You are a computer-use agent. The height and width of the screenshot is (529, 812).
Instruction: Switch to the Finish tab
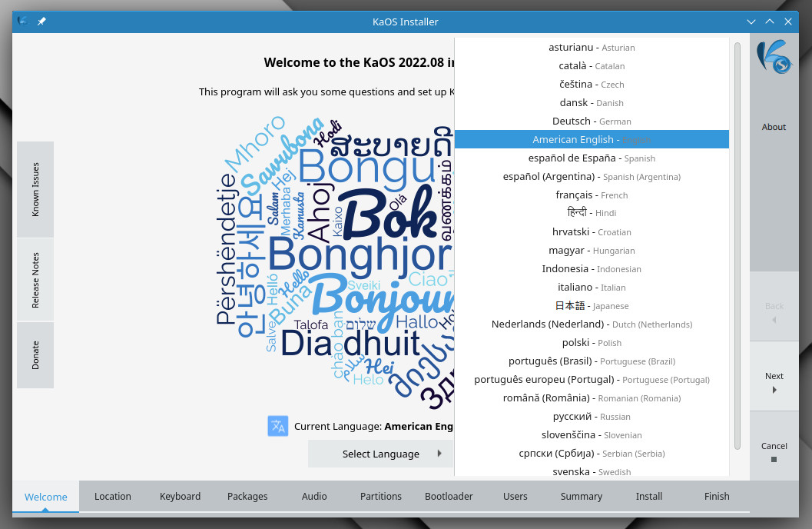point(716,497)
